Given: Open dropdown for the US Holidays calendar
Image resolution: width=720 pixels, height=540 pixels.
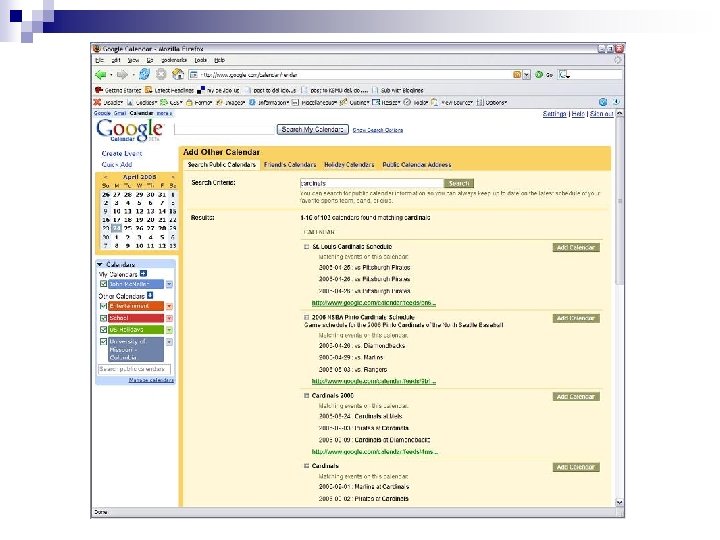Looking at the screenshot, I should click(x=169, y=330).
